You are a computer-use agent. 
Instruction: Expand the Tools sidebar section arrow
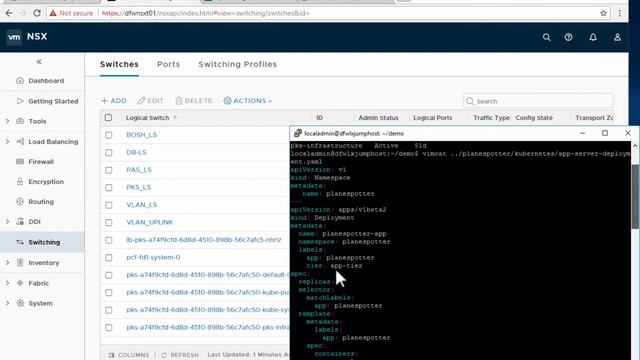point(7,121)
